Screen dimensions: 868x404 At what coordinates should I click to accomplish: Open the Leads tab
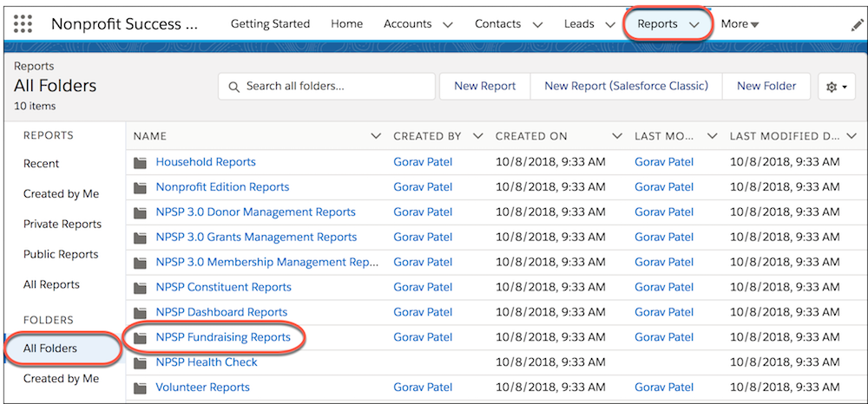point(579,24)
